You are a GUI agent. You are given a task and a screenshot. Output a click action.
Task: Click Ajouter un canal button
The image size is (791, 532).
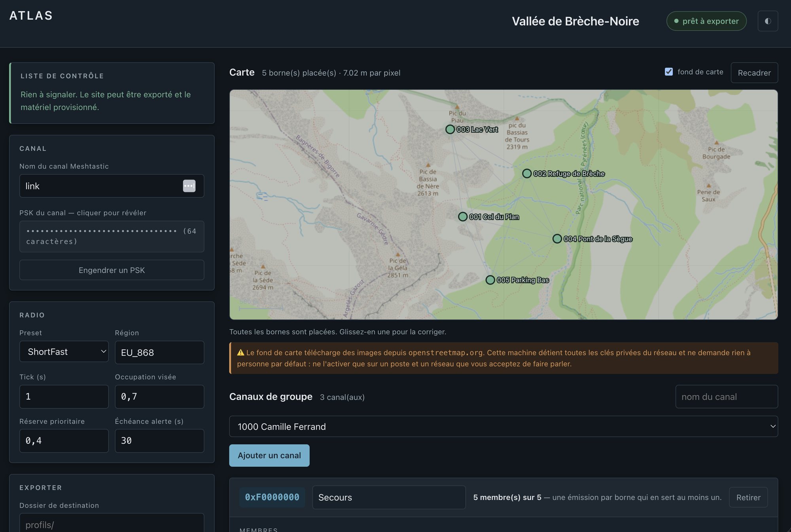(269, 455)
